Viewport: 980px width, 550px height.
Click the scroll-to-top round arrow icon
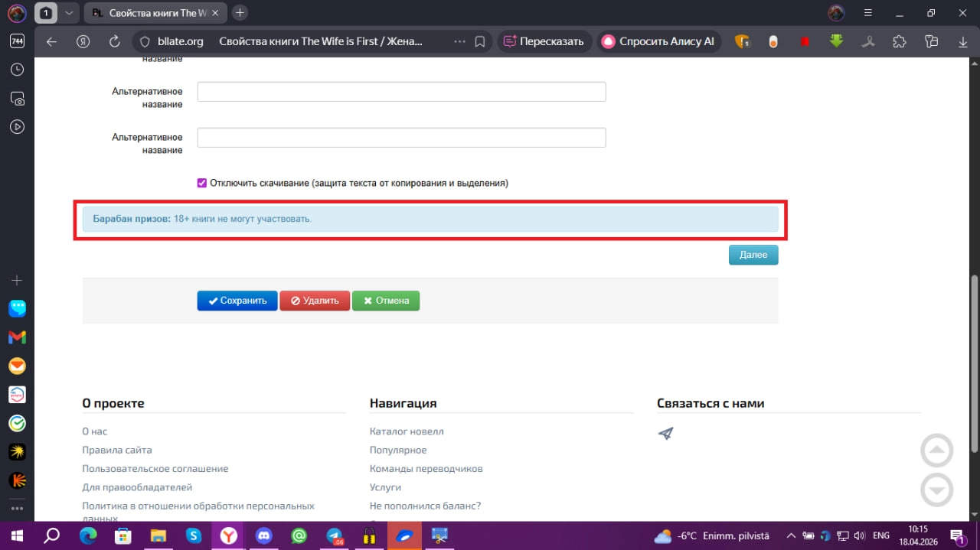pyautogui.click(x=936, y=451)
